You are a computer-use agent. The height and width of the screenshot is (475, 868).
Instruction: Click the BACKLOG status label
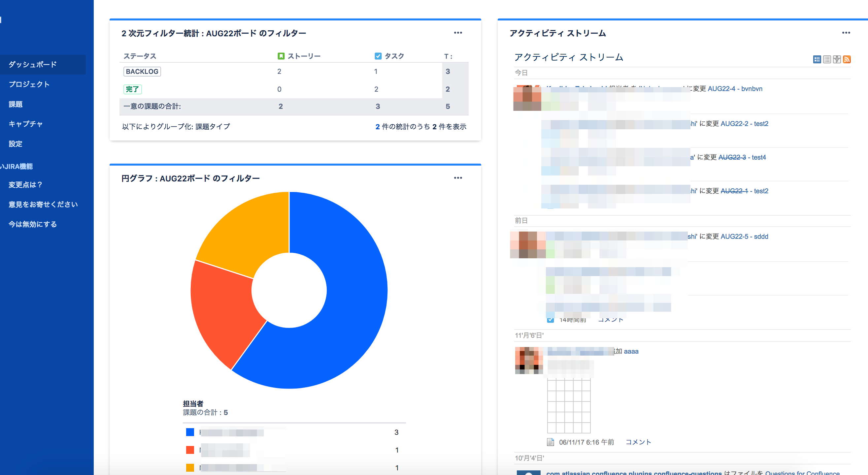coord(142,72)
